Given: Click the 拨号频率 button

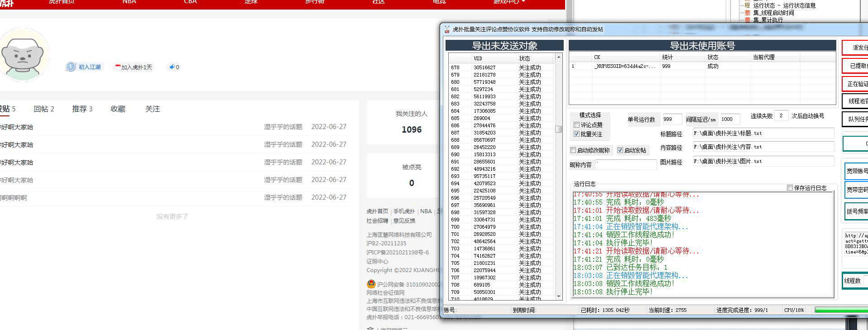Looking at the screenshot, I should coord(856,211).
